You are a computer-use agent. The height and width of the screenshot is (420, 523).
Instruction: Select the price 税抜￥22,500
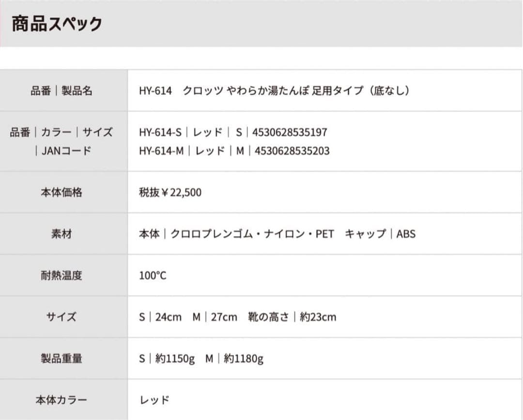(x=170, y=192)
